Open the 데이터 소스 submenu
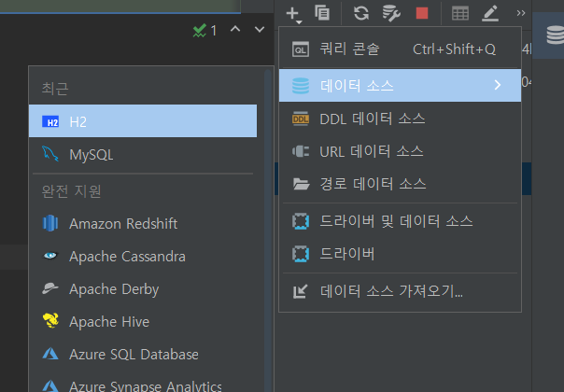 pyautogui.click(x=400, y=86)
